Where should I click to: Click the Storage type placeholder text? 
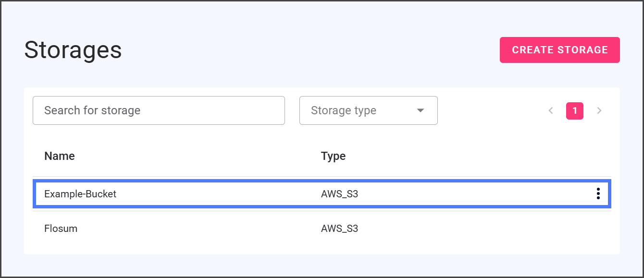coord(343,110)
